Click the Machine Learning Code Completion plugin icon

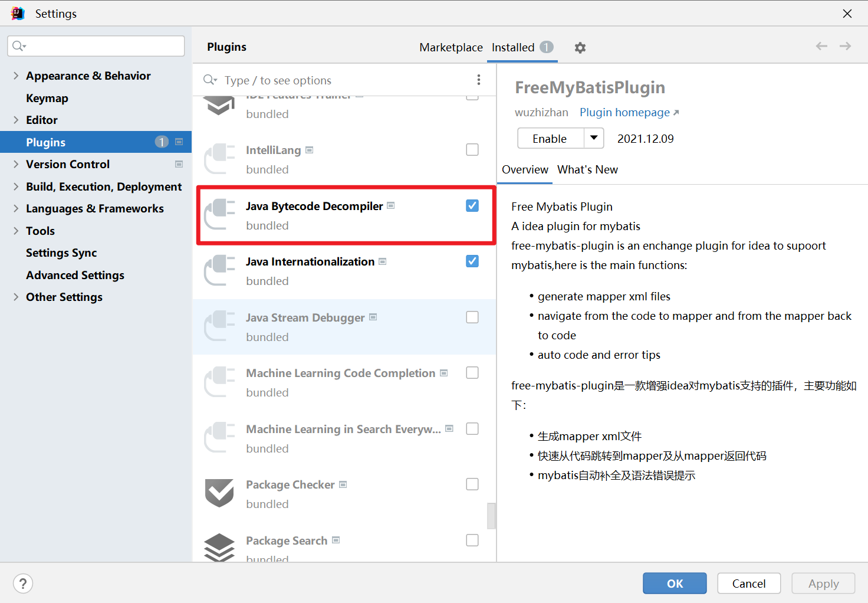coord(219,382)
